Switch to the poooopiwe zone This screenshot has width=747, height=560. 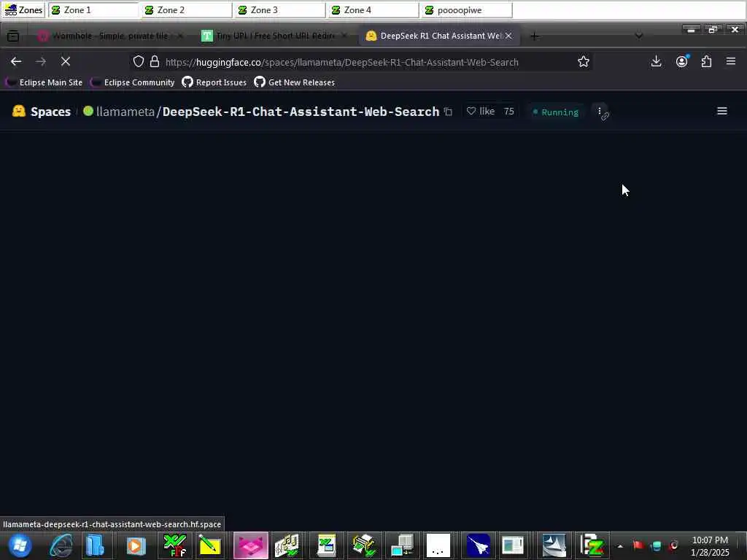[467, 10]
